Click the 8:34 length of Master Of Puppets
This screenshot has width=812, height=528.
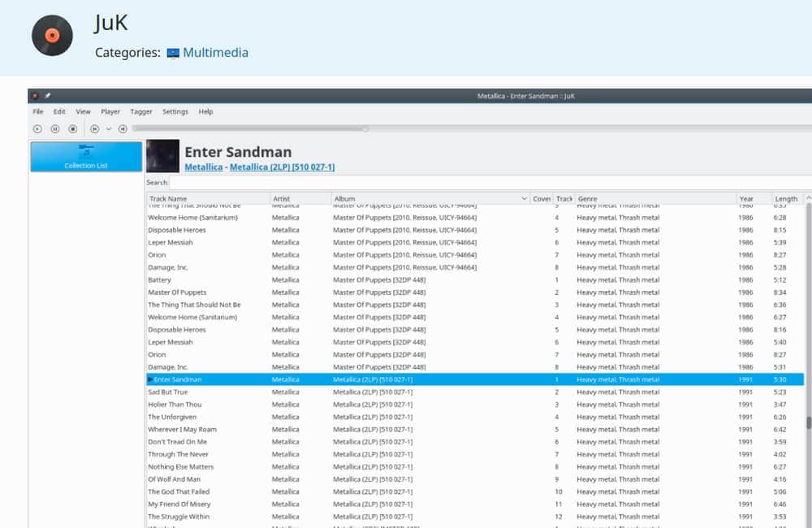pos(780,292)
